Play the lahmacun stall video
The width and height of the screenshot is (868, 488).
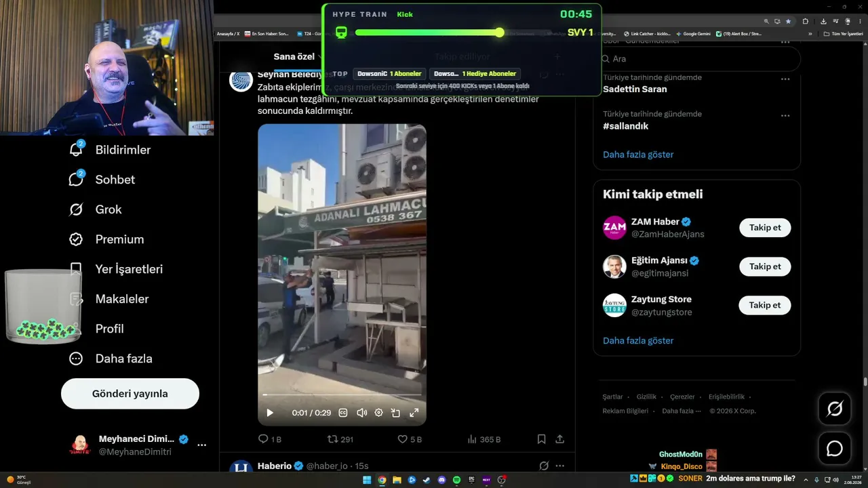pos(270,413)
